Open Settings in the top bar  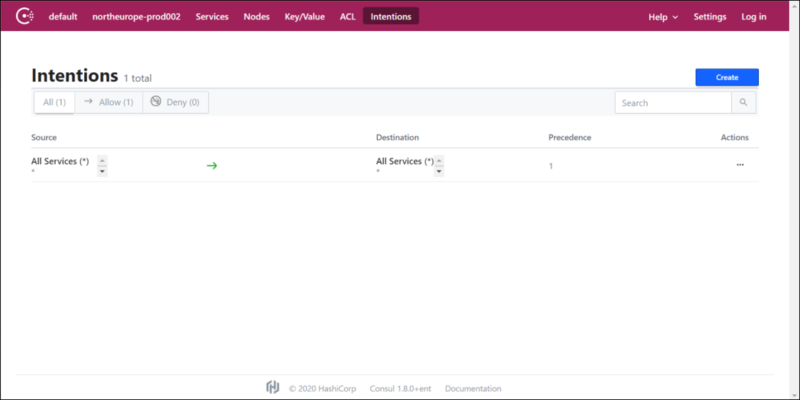(710, 16)
